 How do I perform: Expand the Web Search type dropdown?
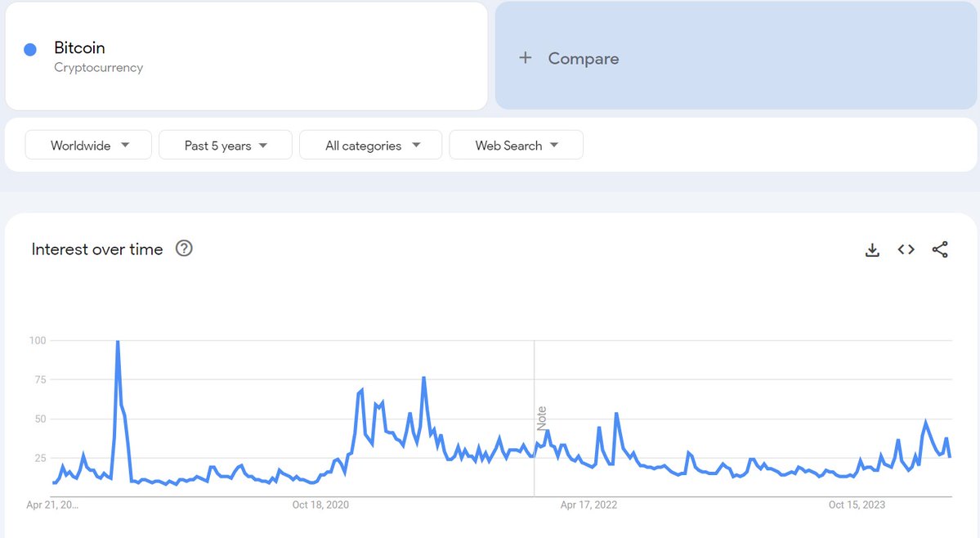pyautogui.click(x=516, y=146)
